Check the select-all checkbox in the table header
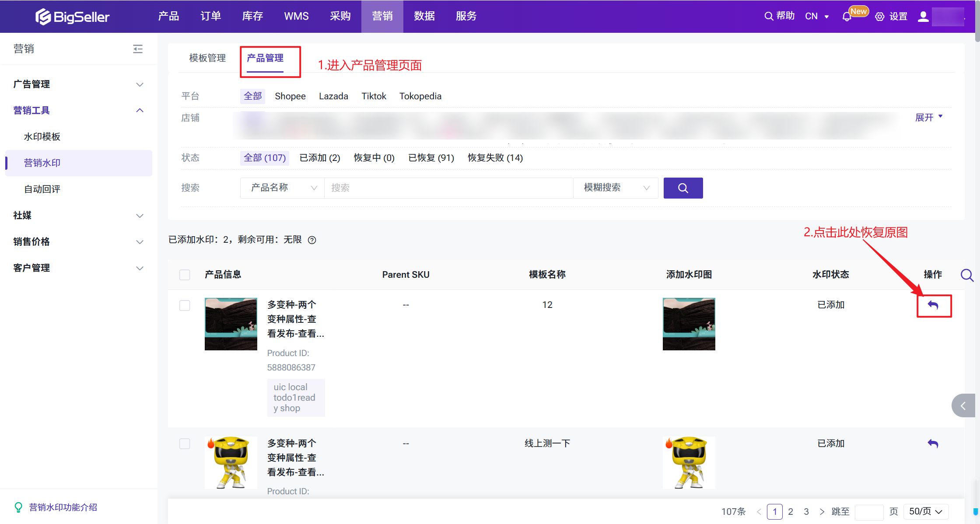 (x=185, y=275)
